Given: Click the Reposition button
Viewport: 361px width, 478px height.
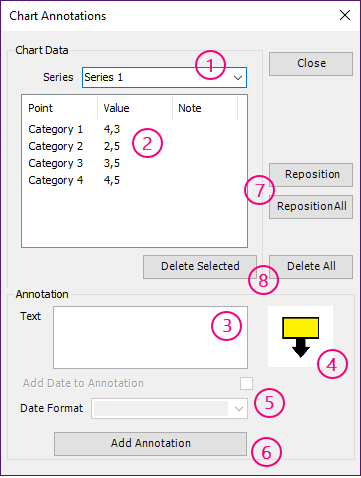Looking at the screenshot, I should (x=311, y=175).
